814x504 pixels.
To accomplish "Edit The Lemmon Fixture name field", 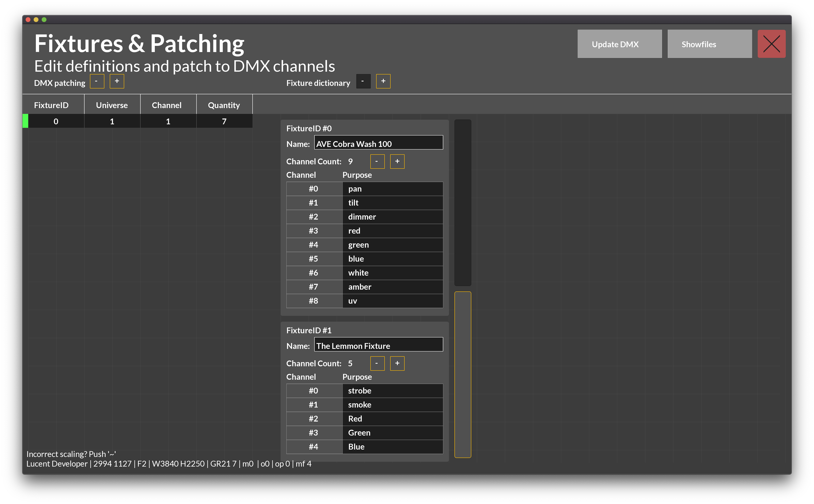I will pyautogui.click(x=378, y=345).
